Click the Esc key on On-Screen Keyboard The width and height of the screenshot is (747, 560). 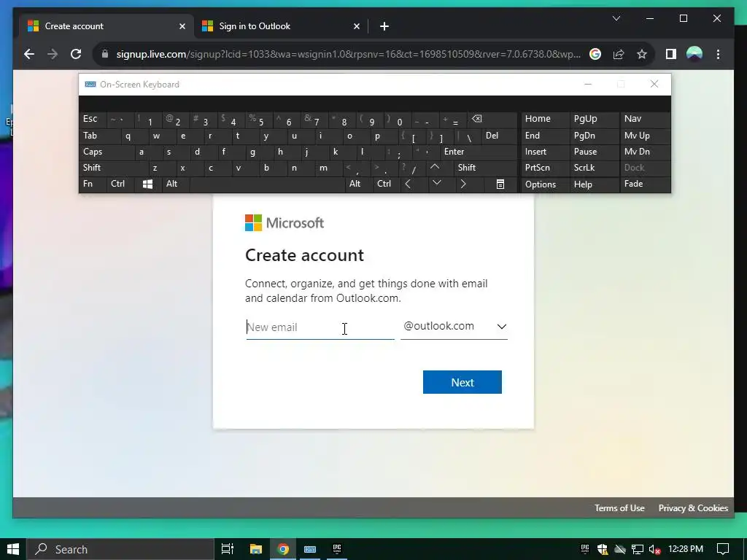[93, 119]
